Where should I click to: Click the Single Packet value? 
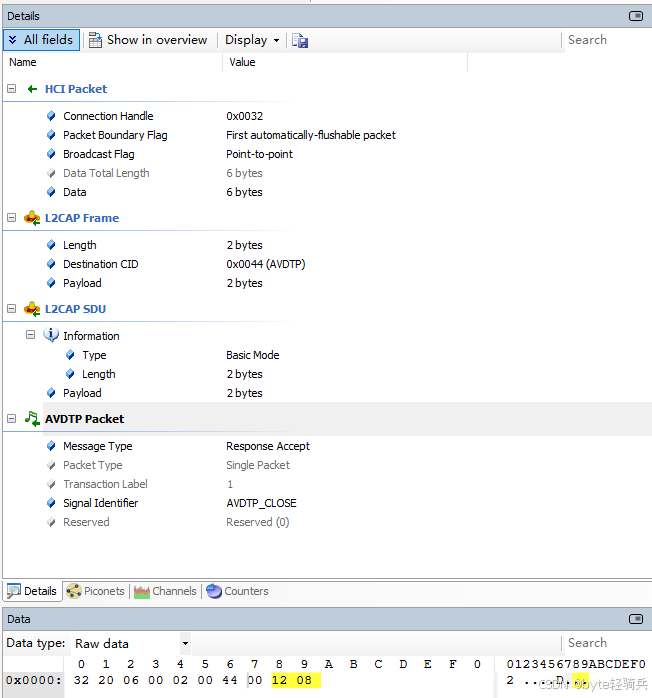point(258,465)
